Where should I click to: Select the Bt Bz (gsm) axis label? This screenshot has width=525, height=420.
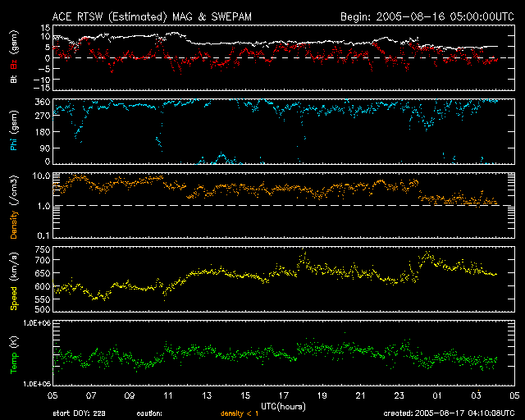pyautogui.click(x=14, y=60)
